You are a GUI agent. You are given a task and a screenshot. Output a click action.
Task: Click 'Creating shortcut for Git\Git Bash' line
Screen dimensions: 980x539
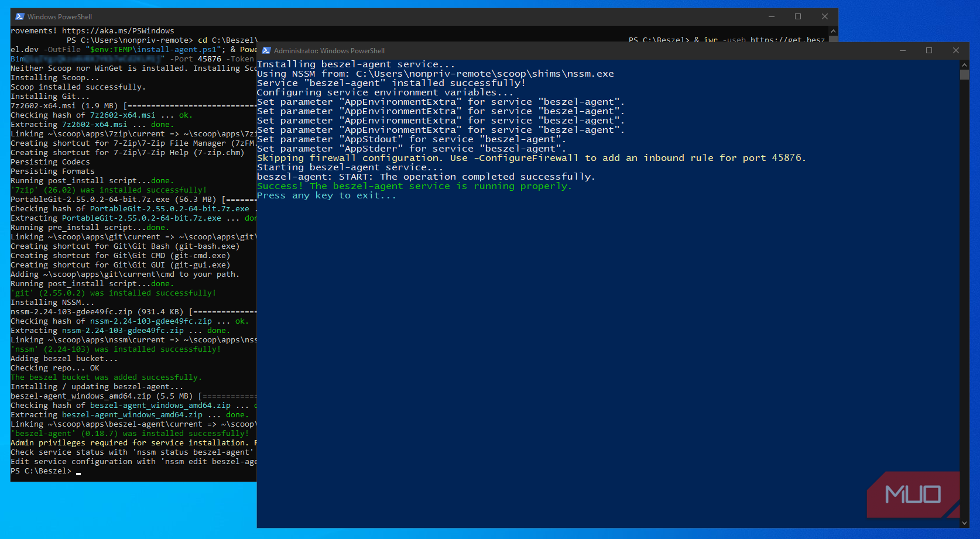point(125,246)
